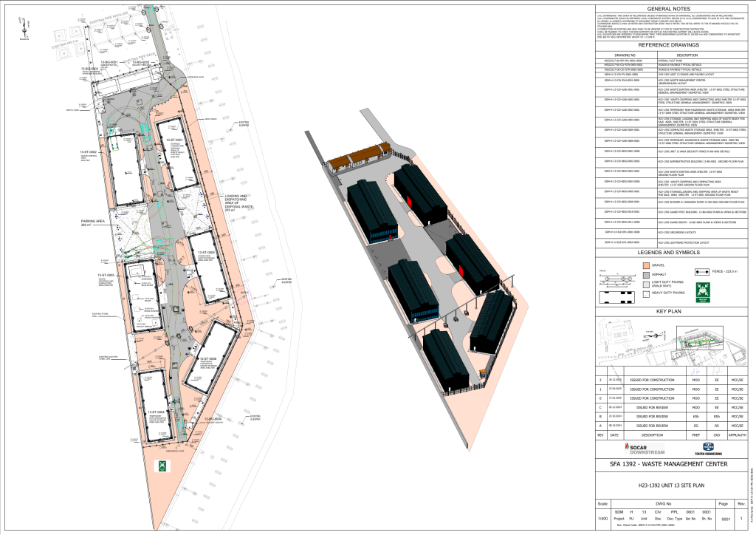Screen dimensions: 756x535
Task: Click the 13-BG-0001 building label on the plan
Action: [x=109, y=63]
